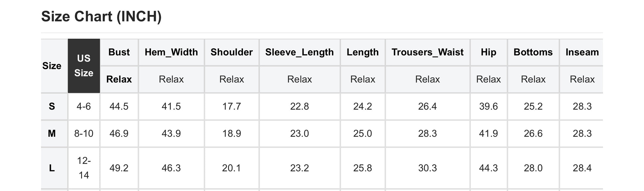The width and height of the screenshot is (644, 191).
Task: Select the Trousers_Waist column header
Action: (x=427, y=52)
